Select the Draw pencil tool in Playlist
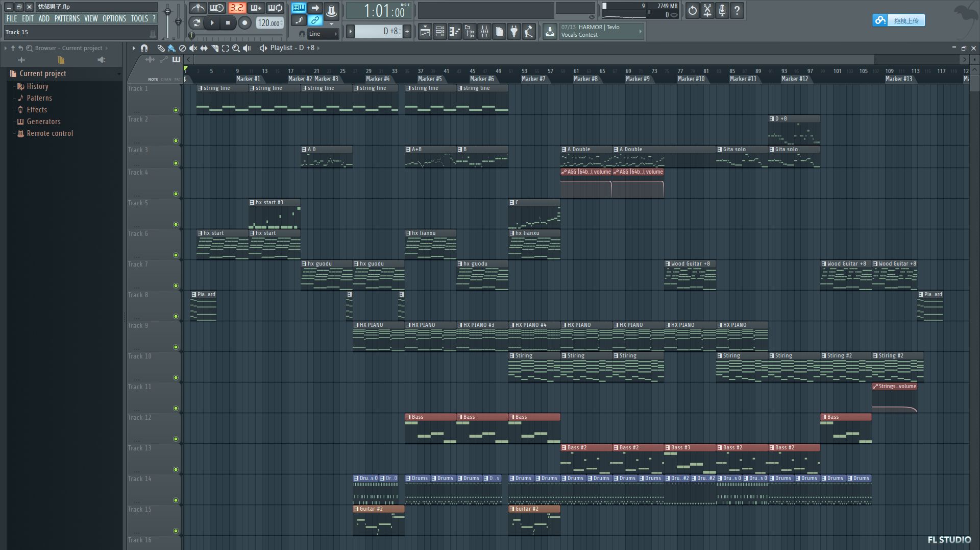This screenshot has width=980, height=550. pos(161,48)
